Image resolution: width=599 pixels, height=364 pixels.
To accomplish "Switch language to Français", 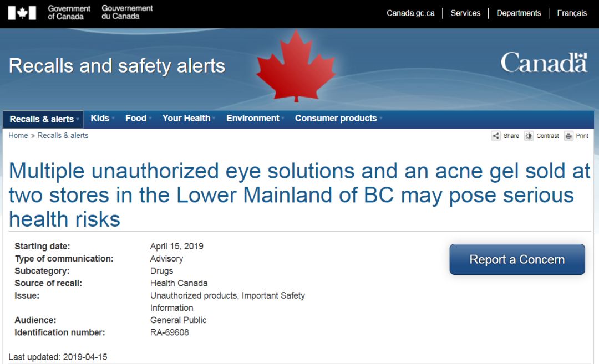I will [572, 13].
